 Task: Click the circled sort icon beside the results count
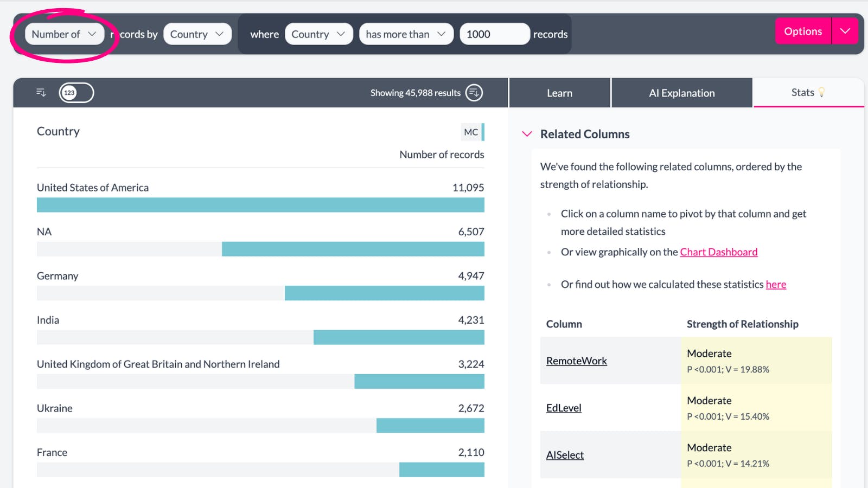474,93
